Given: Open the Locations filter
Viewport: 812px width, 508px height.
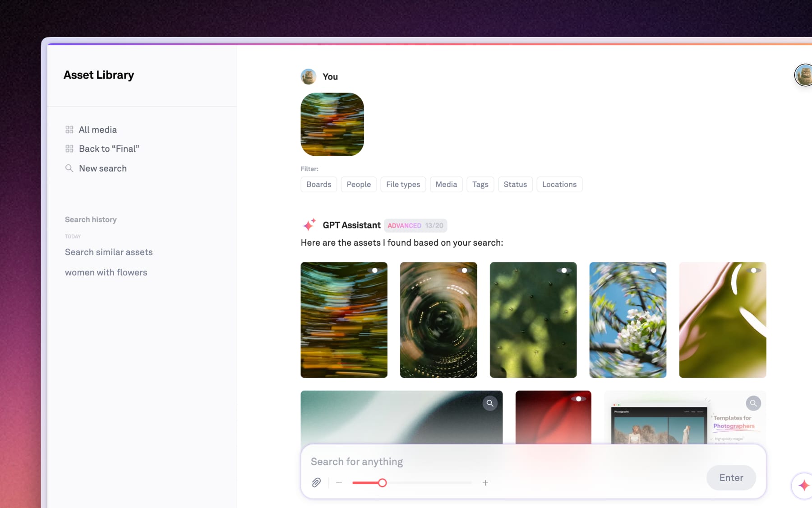Looking at the screenshot, I should (559, 184).
